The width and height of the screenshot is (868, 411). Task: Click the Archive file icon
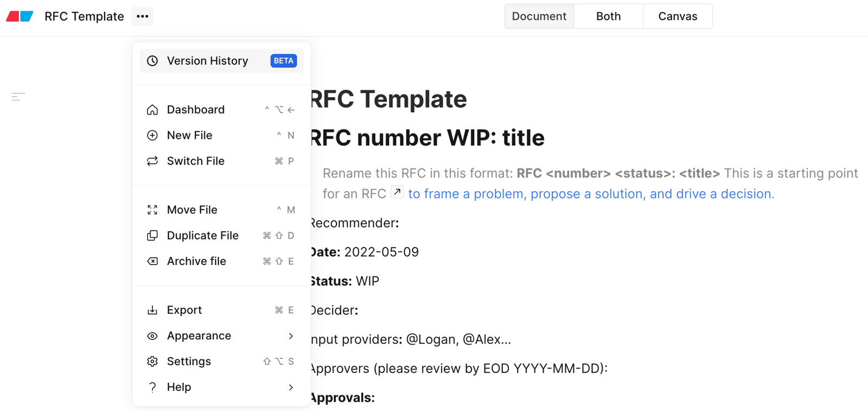152,261
